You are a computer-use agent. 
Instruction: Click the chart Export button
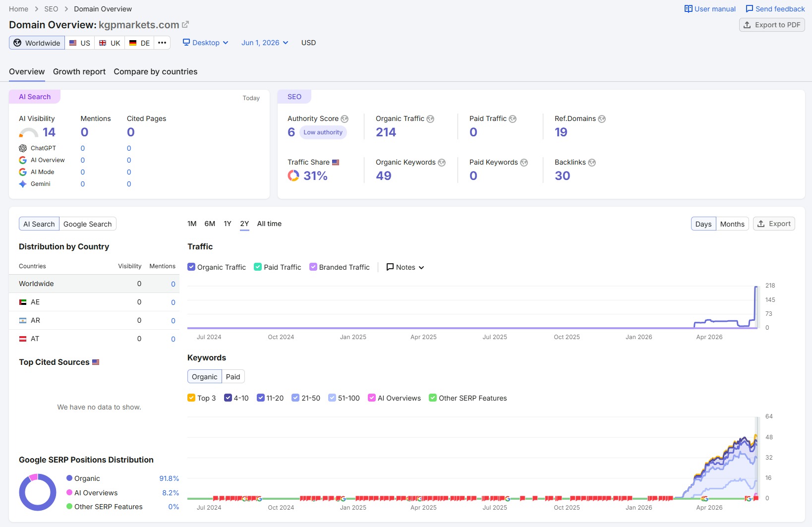coord(774,224)
